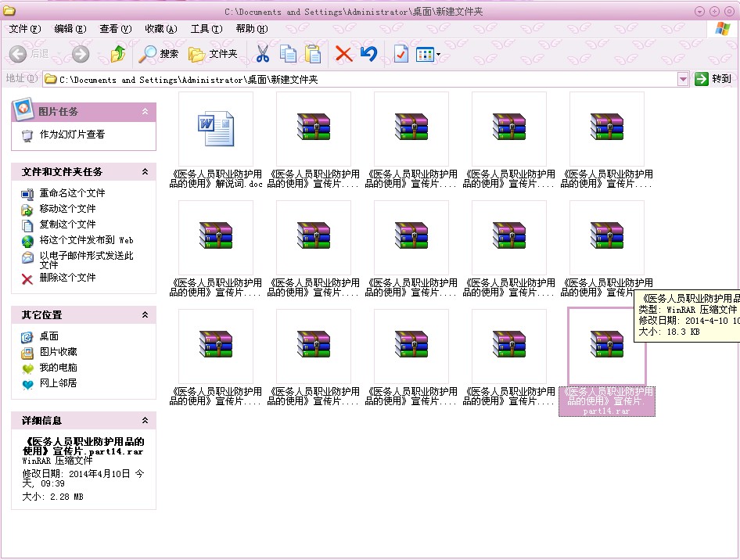Click the Paste clipboard icon

pos(313,54)
